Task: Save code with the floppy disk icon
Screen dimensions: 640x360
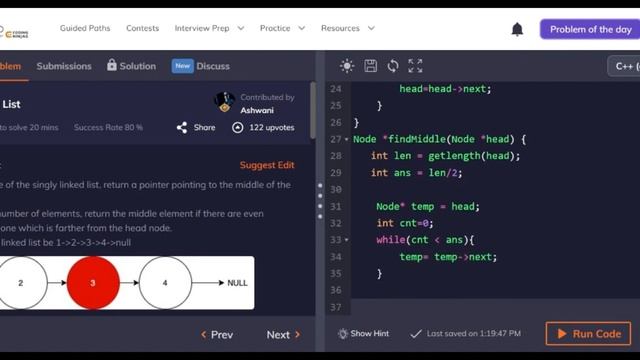Action: coord(370,66)
